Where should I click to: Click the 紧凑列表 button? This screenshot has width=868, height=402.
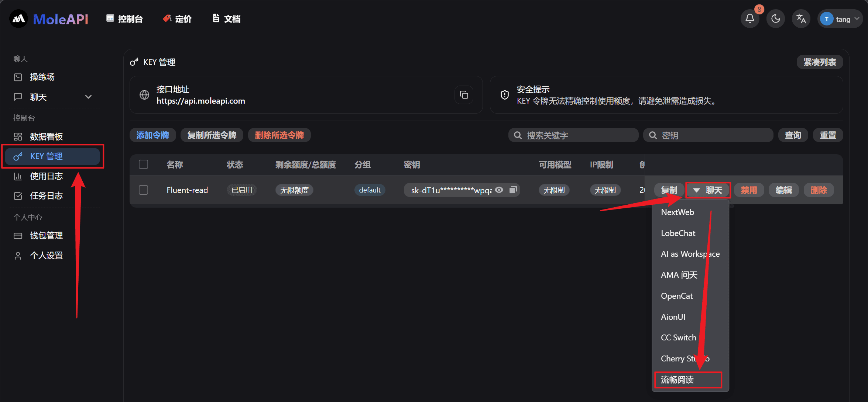[820, 62]
